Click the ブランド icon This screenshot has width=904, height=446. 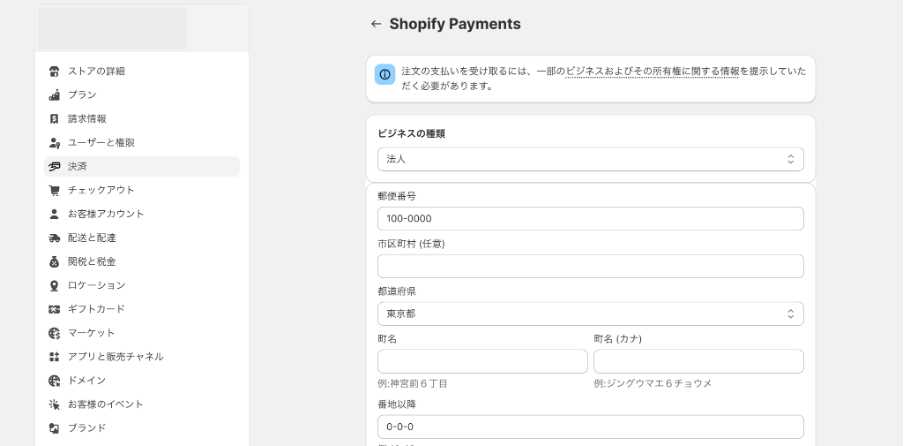pyautogui.click(x=54, y=428)
